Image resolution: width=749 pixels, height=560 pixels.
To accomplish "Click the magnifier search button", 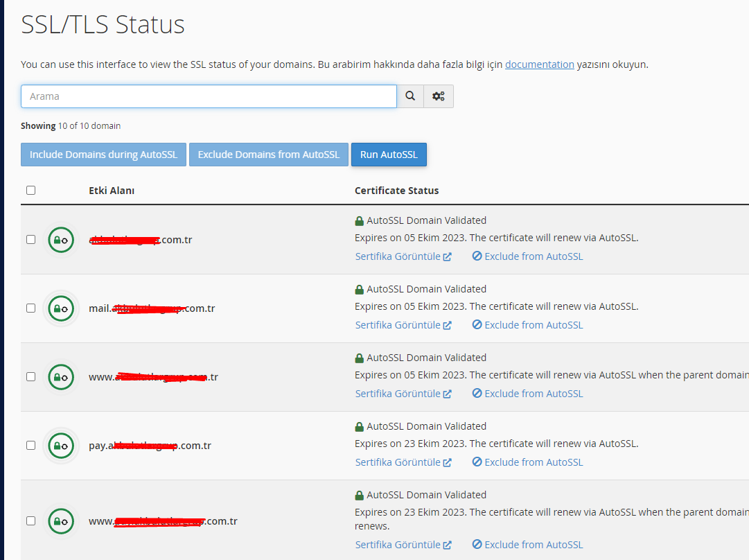I will coord(410,96).
